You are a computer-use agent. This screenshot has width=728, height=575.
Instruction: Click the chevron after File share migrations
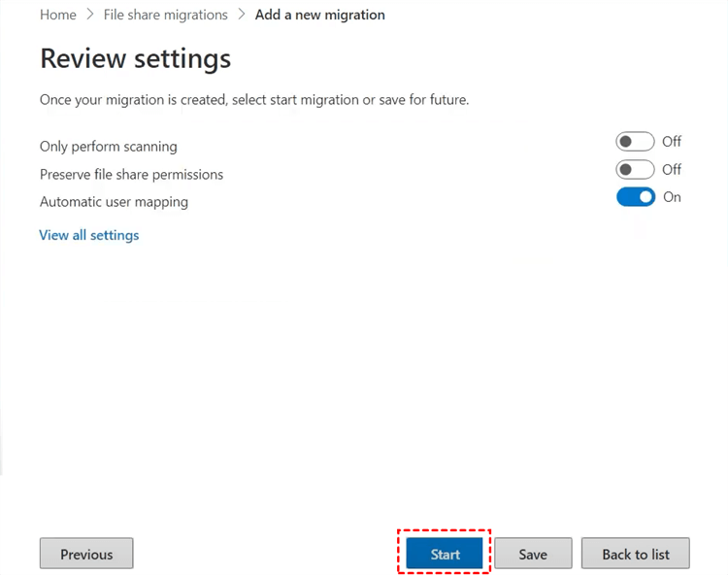point(242,15)
